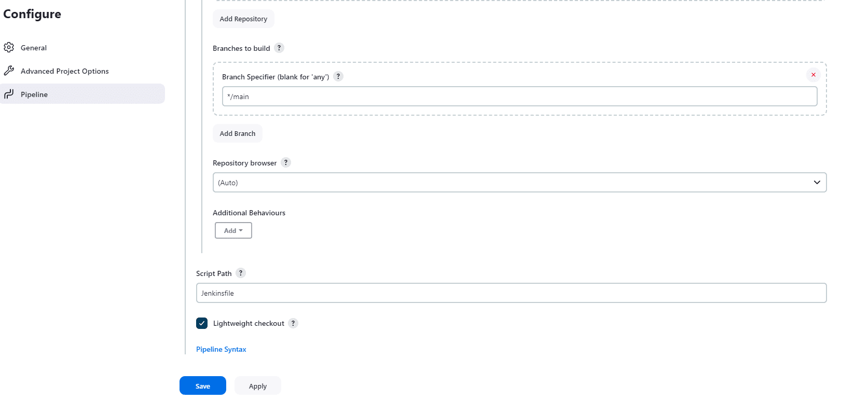
Task: Open the Pipeline Syntax link
Action: [x=221, y=349]
